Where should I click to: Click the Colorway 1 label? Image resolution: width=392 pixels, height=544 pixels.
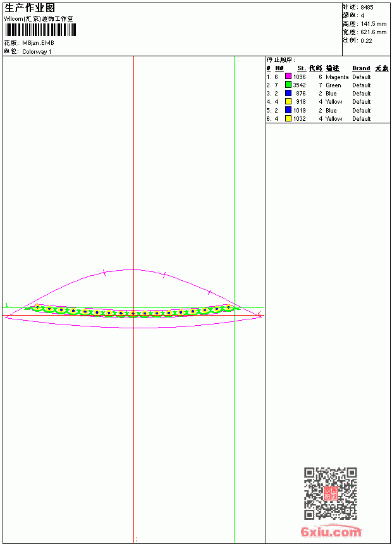pyautogui.click(x=37, y=52)
